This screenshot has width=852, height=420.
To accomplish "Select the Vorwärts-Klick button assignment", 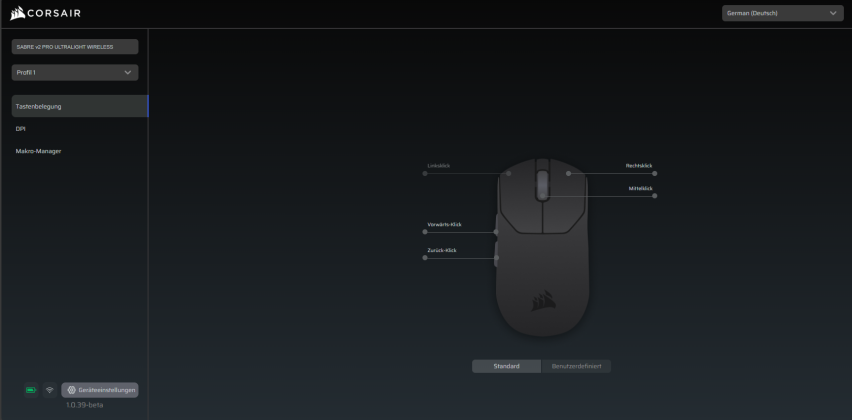I will coord(444,224).
